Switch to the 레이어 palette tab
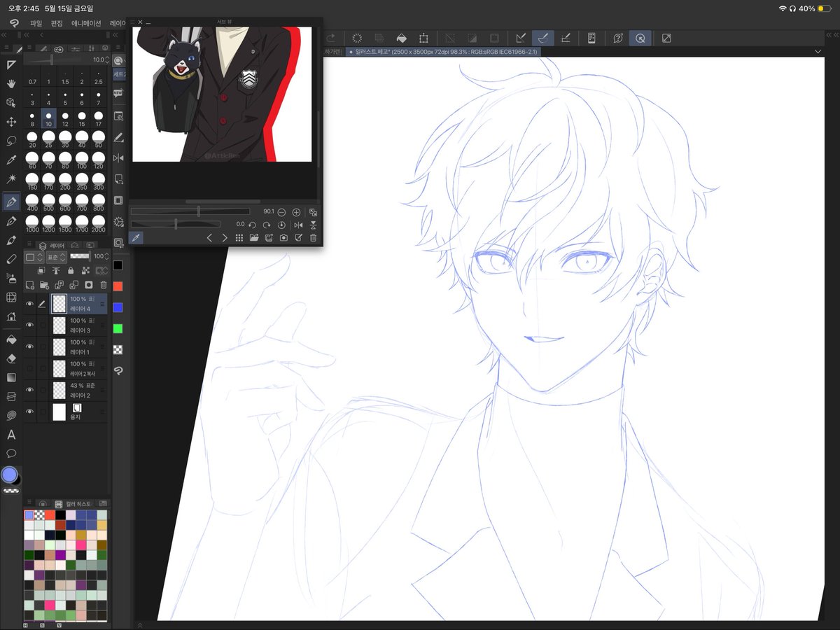This screenshot has height=630, width=840. click(x=53, y=246)
